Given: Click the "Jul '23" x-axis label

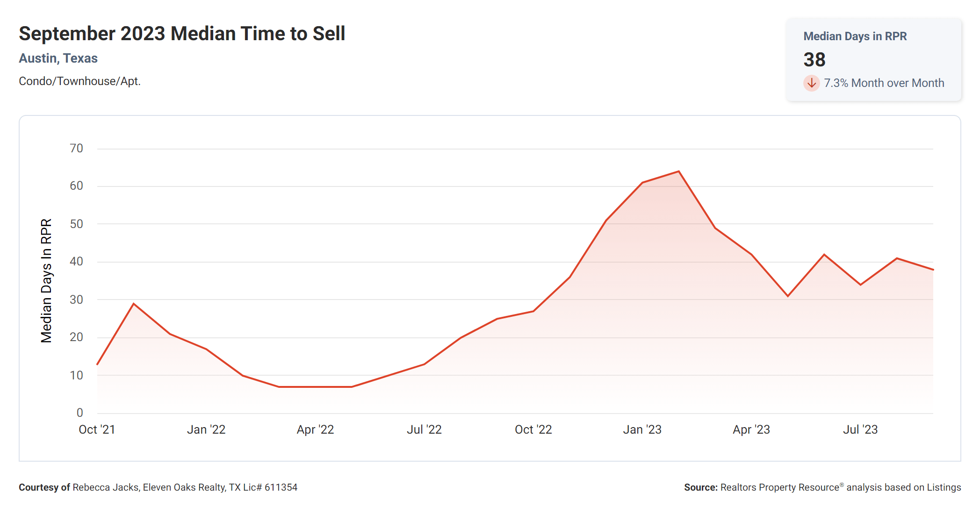Looking at the screenshot, I should click(x=860, y=430).
